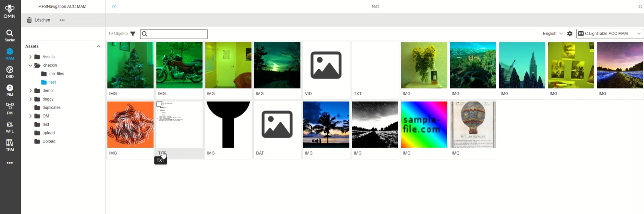Select the purple night sky field thumbnail

point(620,65)
